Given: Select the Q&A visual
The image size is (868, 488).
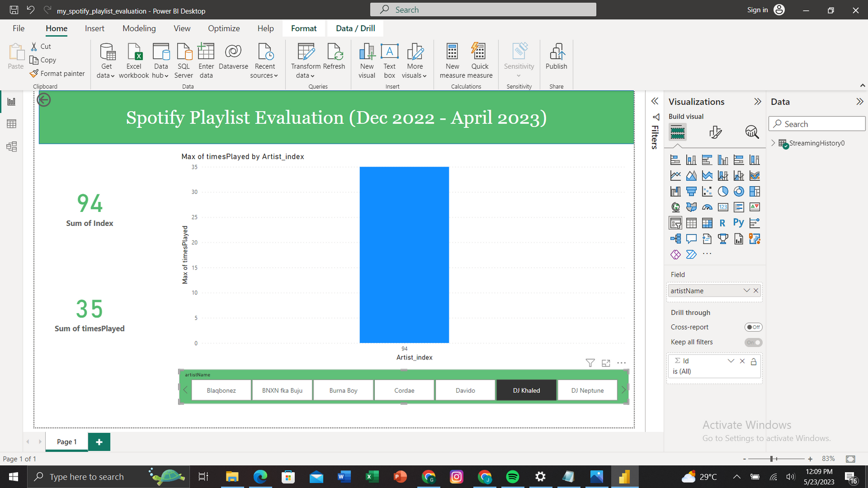Looking at the screenshot, I should [691, 238].
